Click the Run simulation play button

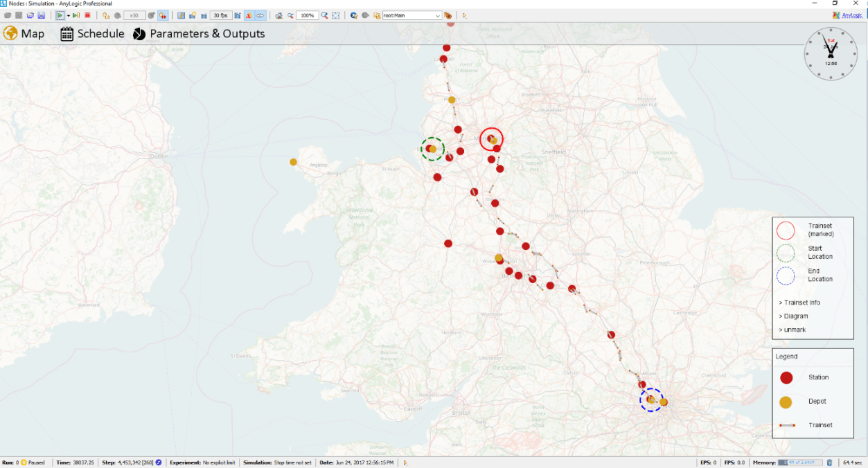[x=60, y=15]
